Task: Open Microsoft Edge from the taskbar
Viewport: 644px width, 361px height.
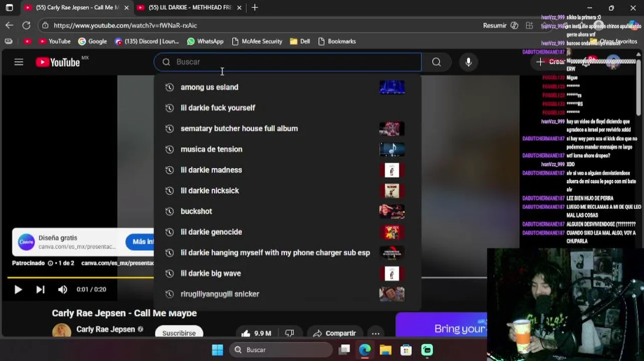Action: click(365, 349)
